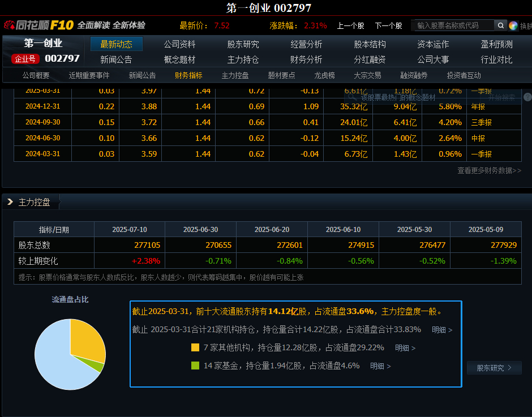Image resolution: width=532 pixels, height=417 pixels.
Task: Jump to 财务指标 section
Action: pyautogui.click(x=188, y=75)
